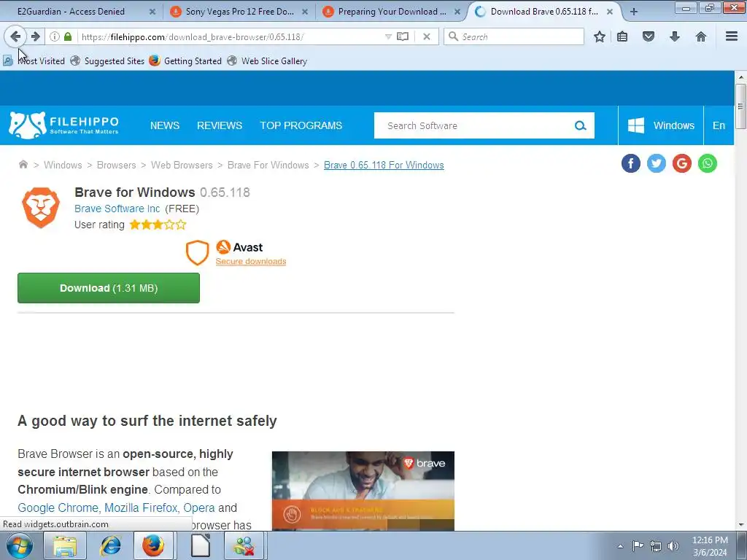Image resolution: width=747 pixels, height=560 pixels.
Task: Click the breadcrumb home icon
Action: [x=23, y=165]
